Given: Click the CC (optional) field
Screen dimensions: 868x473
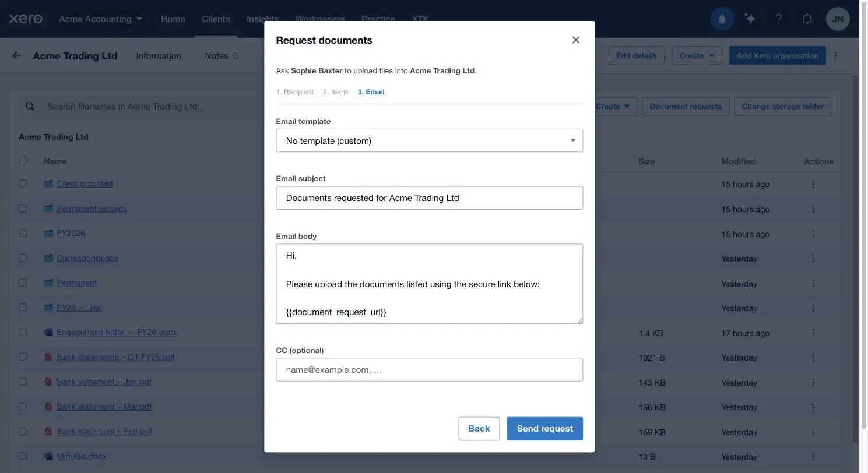Looking at the screenshot, I should click(429, 370).
